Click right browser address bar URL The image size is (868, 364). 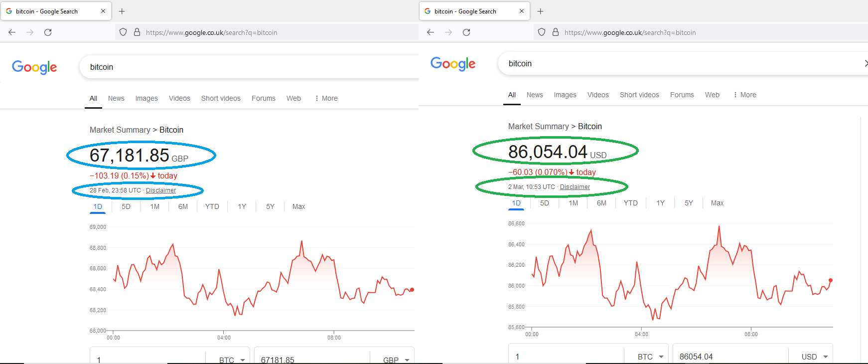click(630, 32)
